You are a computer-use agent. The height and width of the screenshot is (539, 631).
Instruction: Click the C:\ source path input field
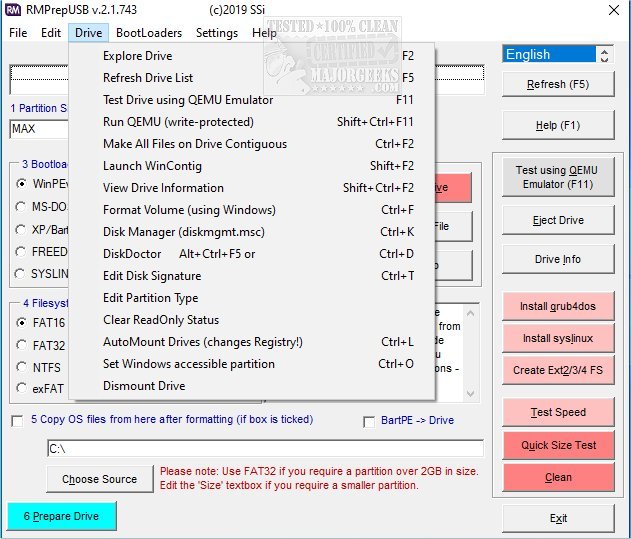click(x=266, y=448)
